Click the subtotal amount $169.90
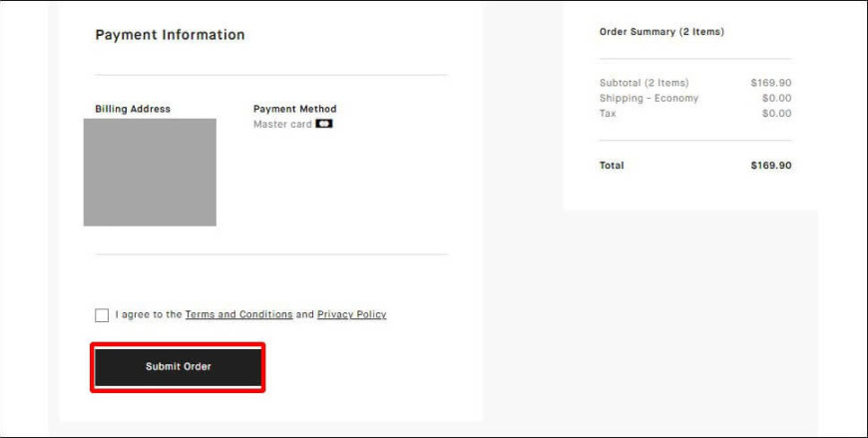The height and width of the screenshot is (438, 868). pyautogui.click(x=771, y=83)
